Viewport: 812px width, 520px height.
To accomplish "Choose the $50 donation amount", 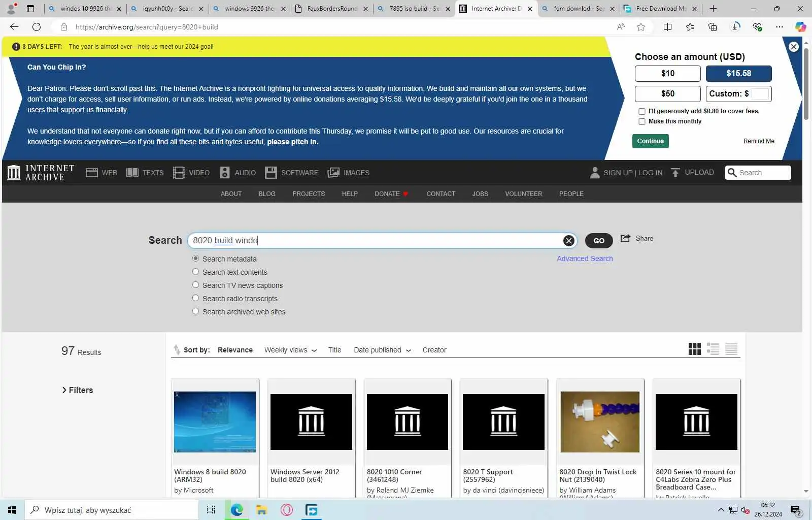I will coord(668,93).
